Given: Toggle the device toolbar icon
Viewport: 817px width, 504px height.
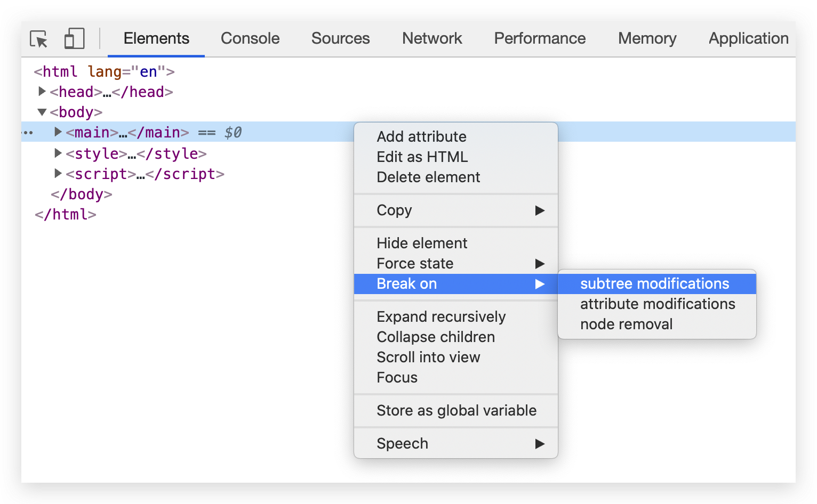Looking at the screenshot, I should [x=74, y=39].
